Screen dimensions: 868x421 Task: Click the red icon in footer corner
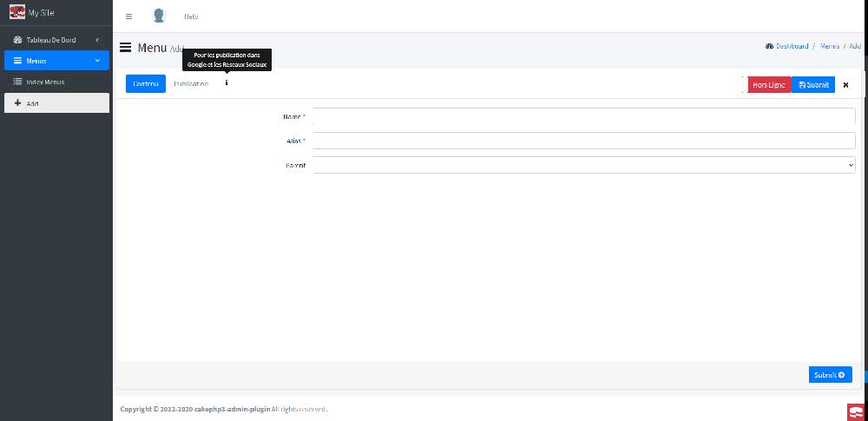(855, 411)
